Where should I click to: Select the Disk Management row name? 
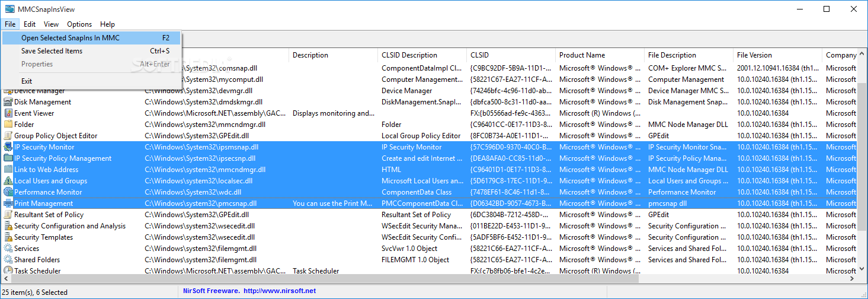(x=43, y=102)
